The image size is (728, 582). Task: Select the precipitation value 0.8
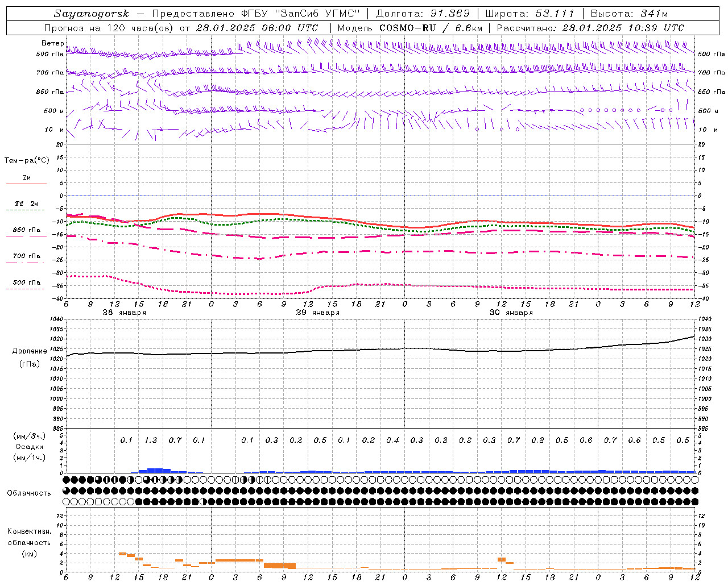pos(537,440)
